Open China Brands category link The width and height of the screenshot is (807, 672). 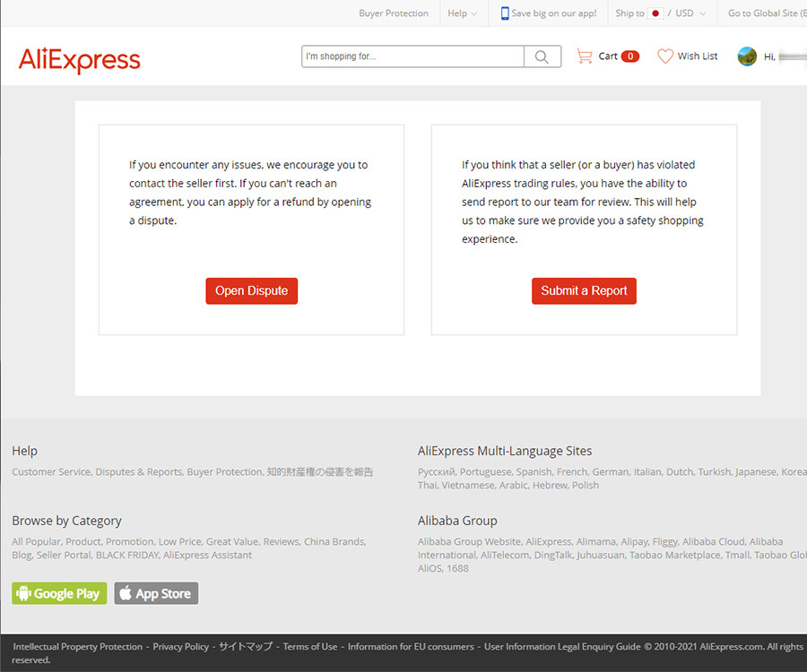pyautogui.click(x=334, y=542)
